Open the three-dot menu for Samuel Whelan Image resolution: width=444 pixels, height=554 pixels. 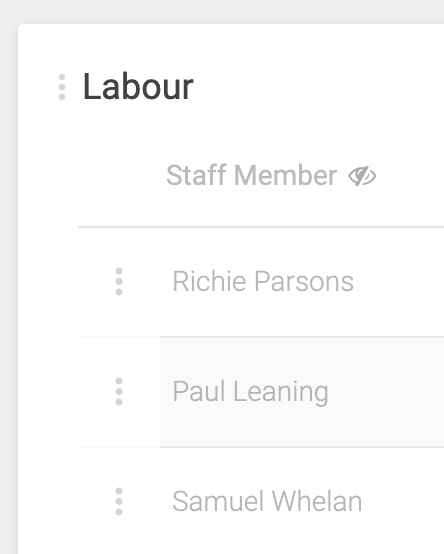pyautogui.click(x=119, y=502)
